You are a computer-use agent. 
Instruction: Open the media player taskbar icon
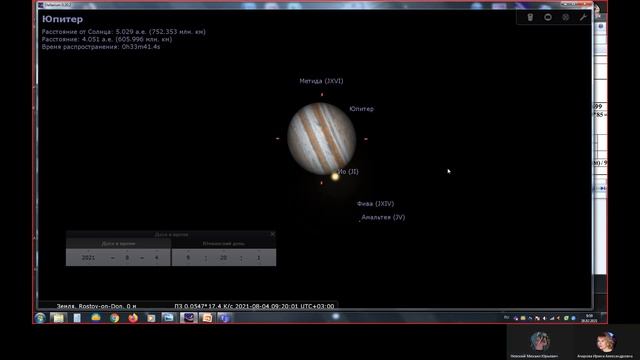151,318
